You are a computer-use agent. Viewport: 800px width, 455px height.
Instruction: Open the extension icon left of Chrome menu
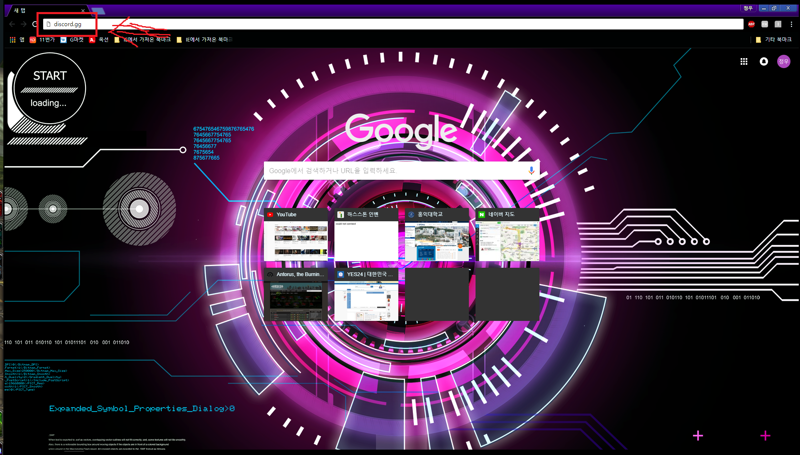tap(778, 24)
